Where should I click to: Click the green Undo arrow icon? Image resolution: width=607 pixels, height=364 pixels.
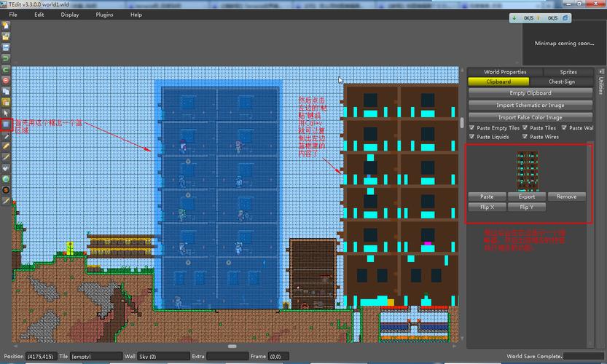point(6,59)
